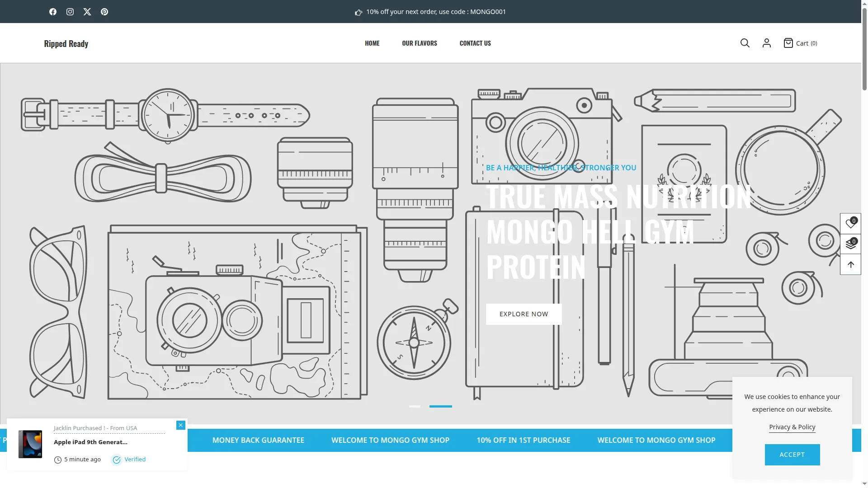
Task: Open the Instagram social link
Action: click(70, 12)
